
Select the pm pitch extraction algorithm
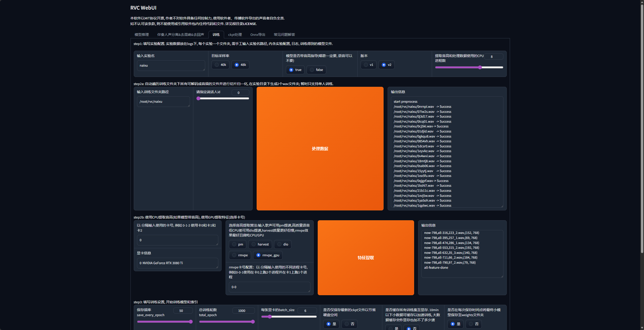pyautogui.click(x=237, y=244)
